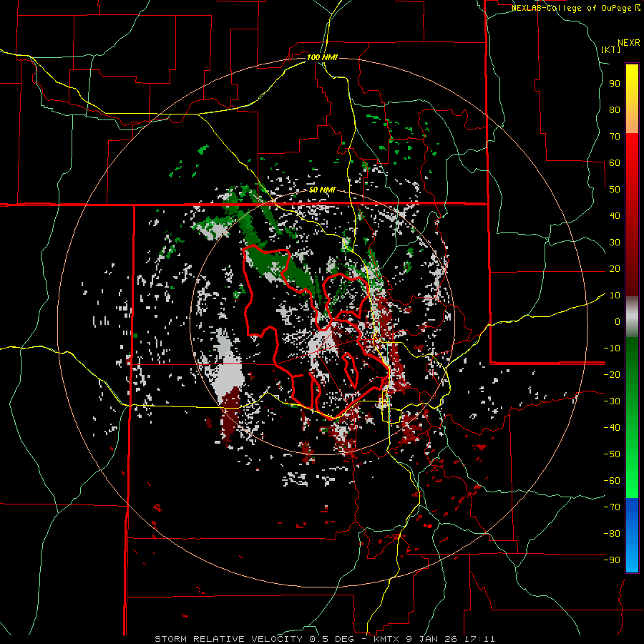This screenshot has width=644, height=644.
Task: Click the "STORM RELATIVE VELOCITY" caption text
Action: pos(228,639)
